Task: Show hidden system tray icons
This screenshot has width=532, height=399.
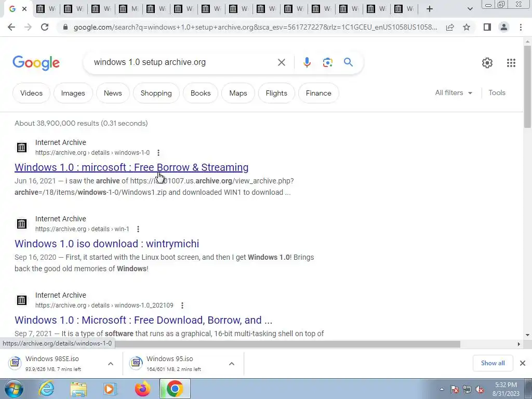Action: tap(442, 389)
